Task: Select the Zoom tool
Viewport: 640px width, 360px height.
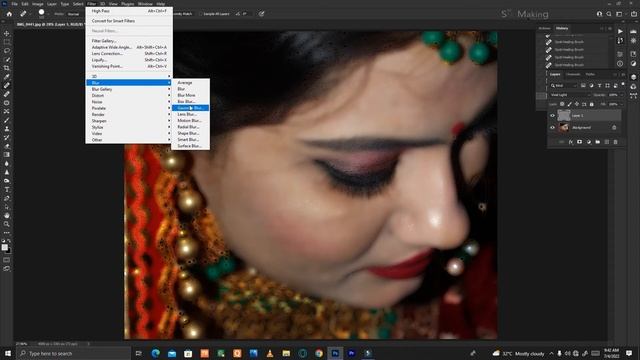Action: pos(7,224)
